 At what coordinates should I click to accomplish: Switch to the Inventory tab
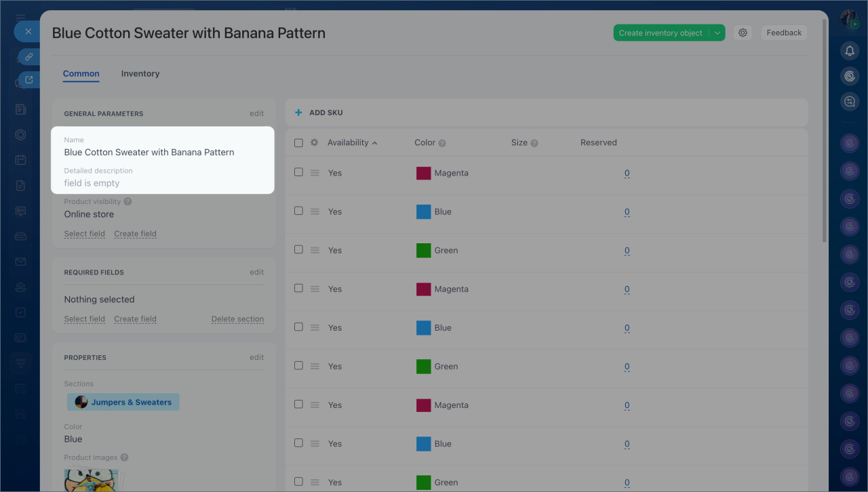(x=140, y=74)
